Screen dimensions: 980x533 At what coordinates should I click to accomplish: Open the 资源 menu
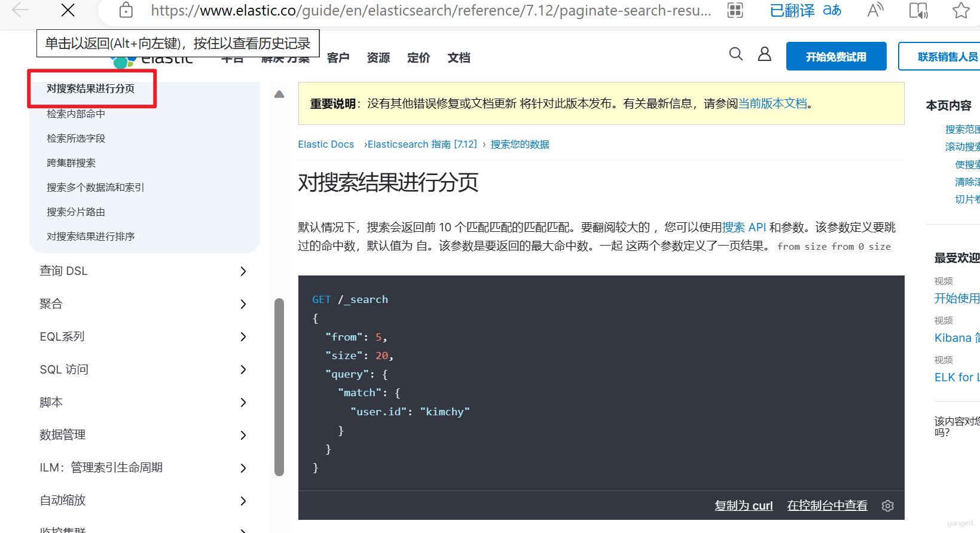378,57
